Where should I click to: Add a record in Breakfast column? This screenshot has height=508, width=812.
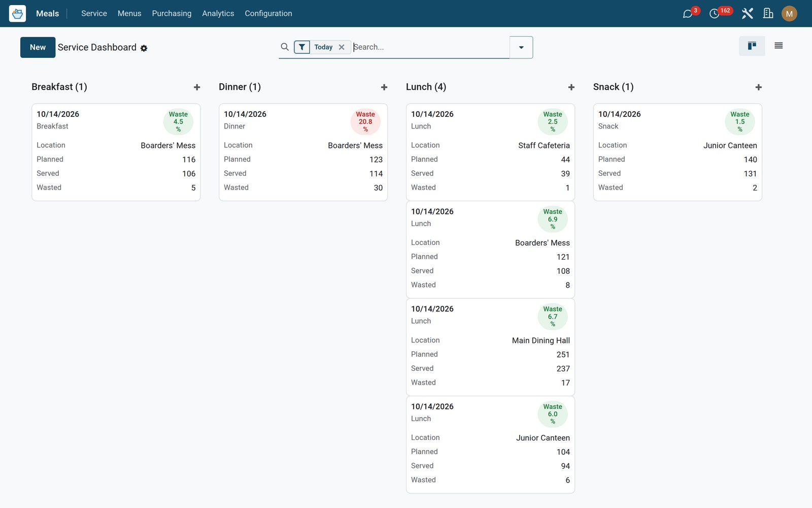click(x=197, y=87)
